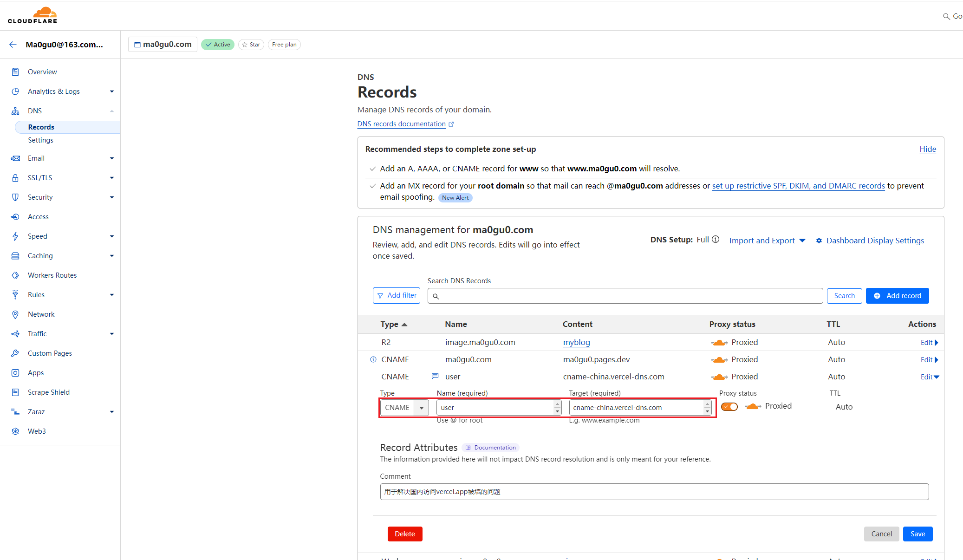Click the Traffic nodes icon

tap(15, 334)
